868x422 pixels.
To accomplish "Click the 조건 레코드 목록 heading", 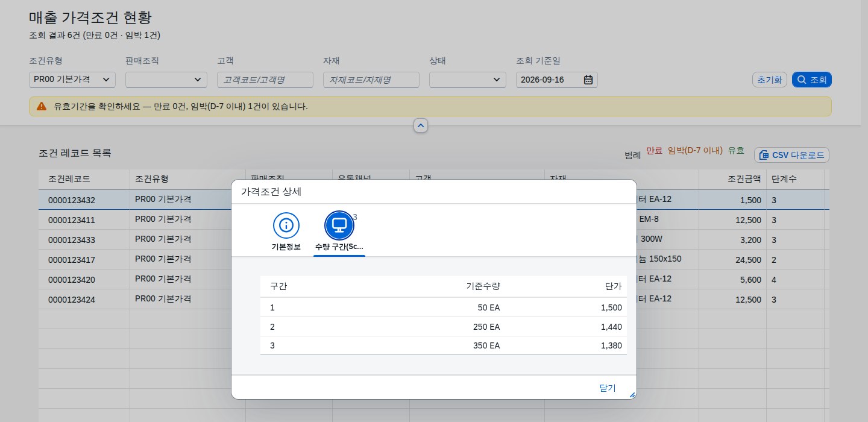I will tap(75, 153).
